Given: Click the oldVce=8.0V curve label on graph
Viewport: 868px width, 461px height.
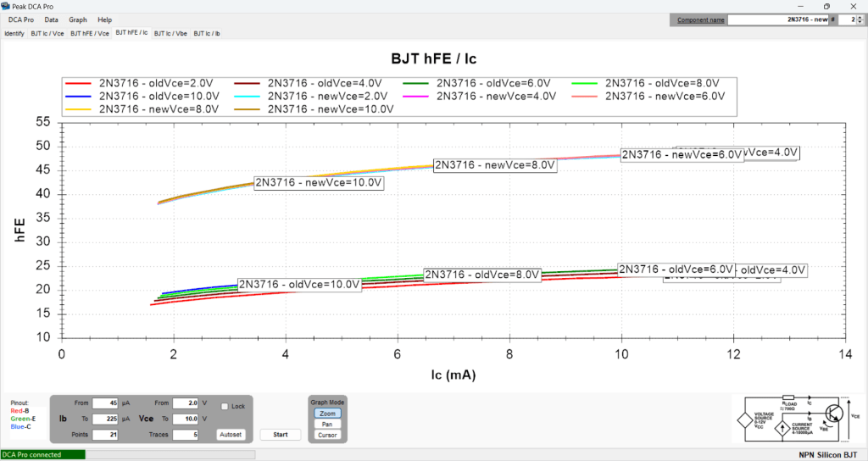Looking at the screenshot, I should (482, 275).
